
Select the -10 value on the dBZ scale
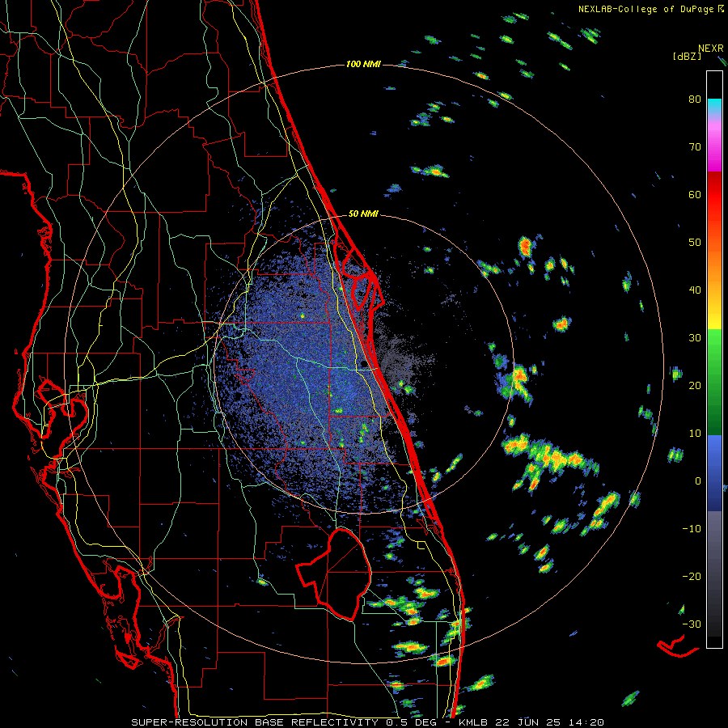(x=692, y=528)
